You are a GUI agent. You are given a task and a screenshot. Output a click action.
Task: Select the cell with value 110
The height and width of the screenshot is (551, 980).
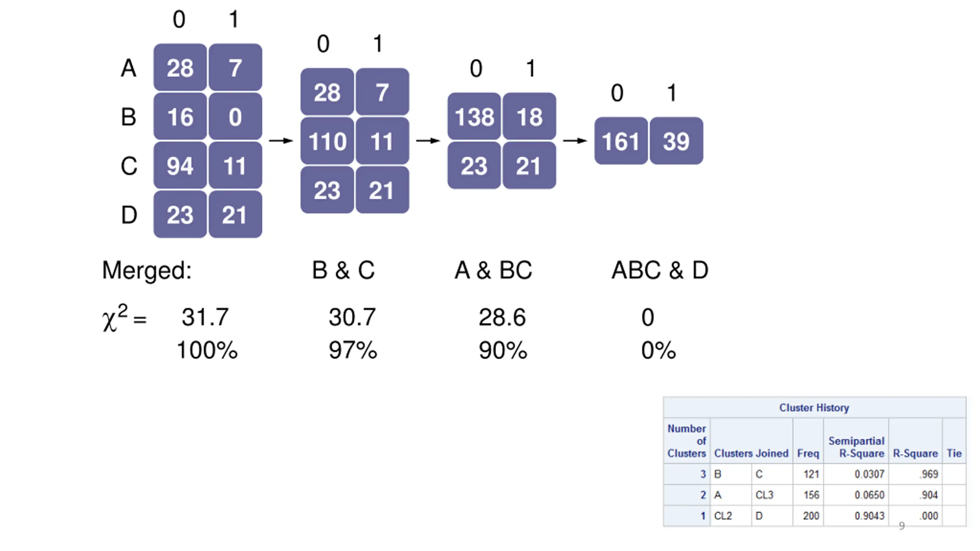[327, 141]
